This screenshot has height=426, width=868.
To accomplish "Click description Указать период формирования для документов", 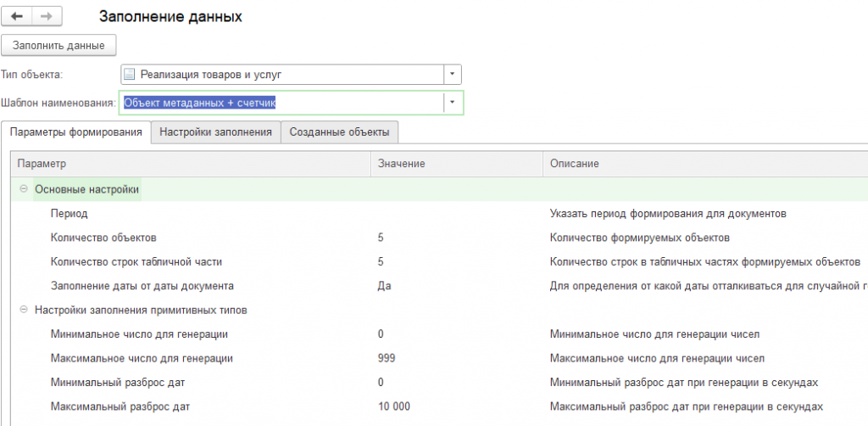I will [x=668, y=213].
